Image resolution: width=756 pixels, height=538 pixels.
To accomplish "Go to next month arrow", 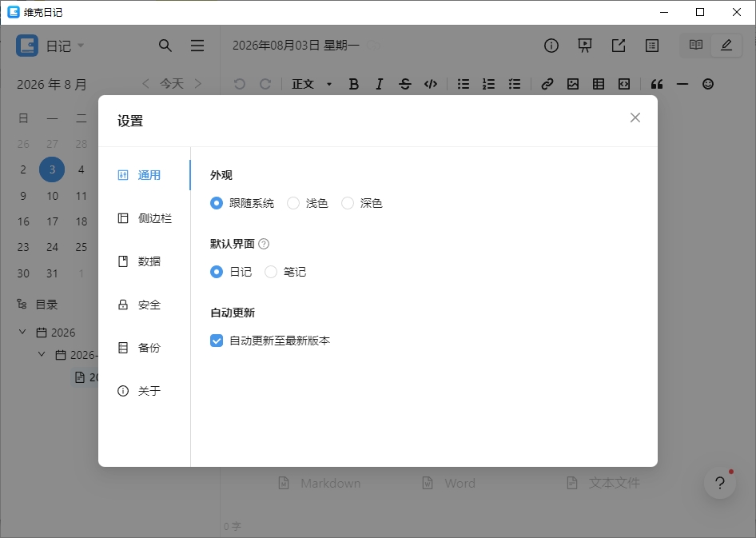I will click(197, 84).
